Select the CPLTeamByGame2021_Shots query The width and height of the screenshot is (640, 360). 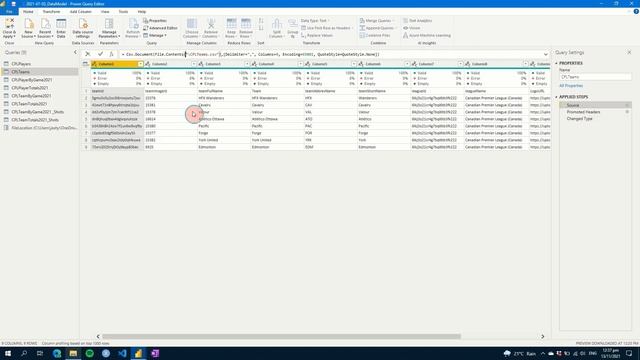click(x=38, y=112)
